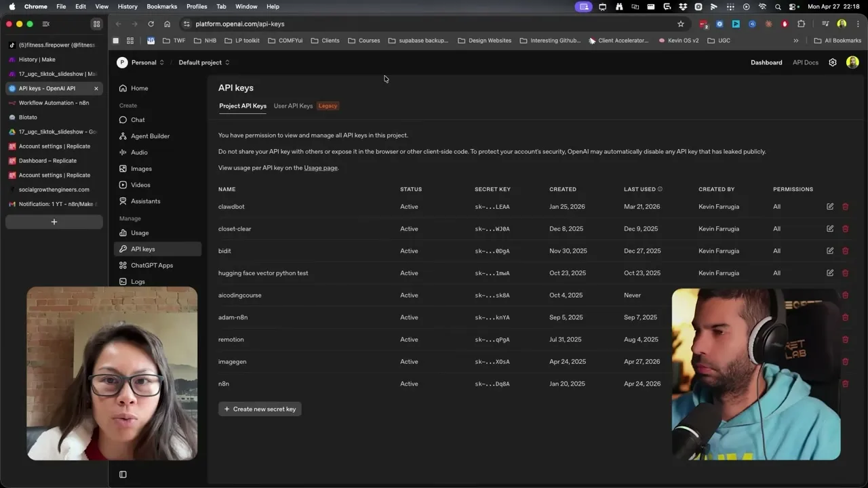Open the Courses bookmarks folder
The image size is (868, 488).
coord(364,41)
